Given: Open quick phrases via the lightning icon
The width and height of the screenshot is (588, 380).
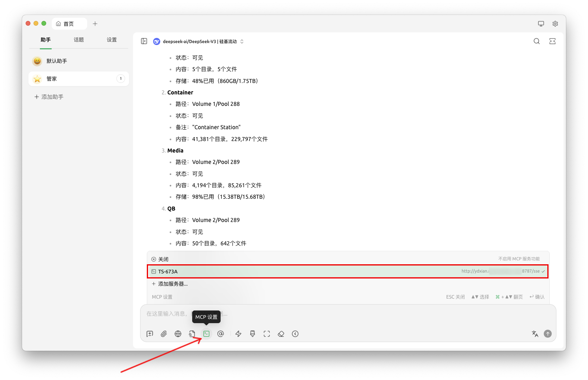Looking at the screenshot, I should (238, 334).
